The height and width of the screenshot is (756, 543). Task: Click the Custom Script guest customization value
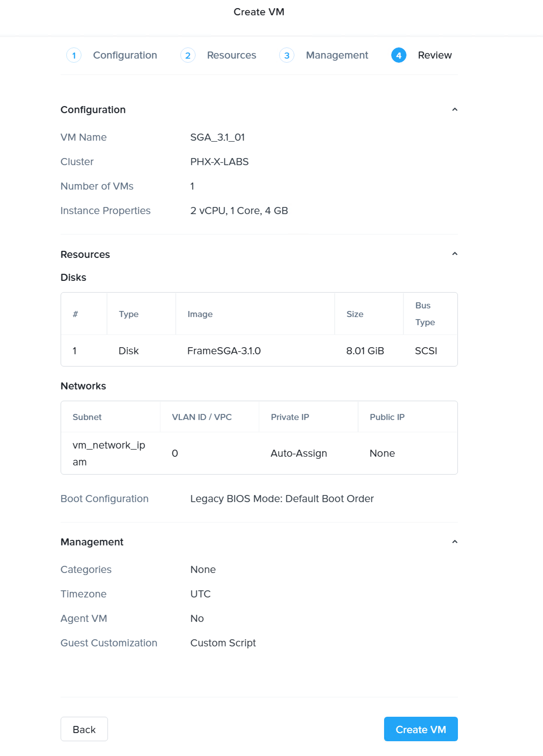(x=223, y=643)
